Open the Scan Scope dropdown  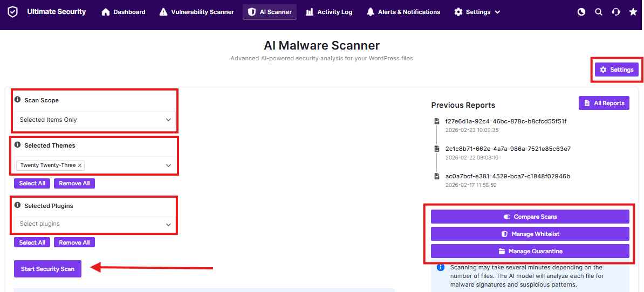pos(95,120)
